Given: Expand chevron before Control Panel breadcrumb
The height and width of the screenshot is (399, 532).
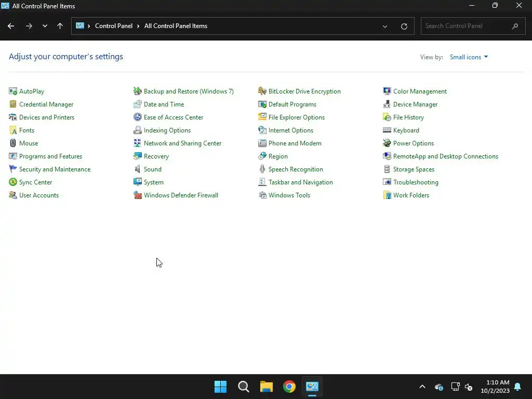Looking at the screenshot, I should [88, 26].
